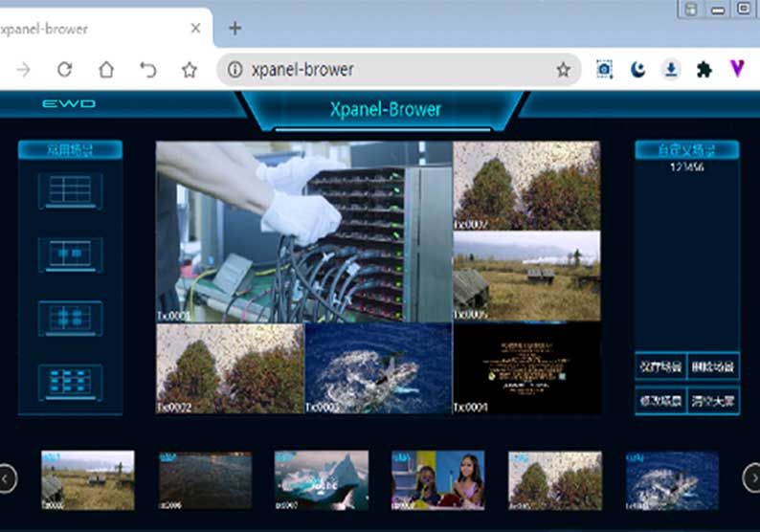Click the custom scenes panel header
The width and height of the screenshot is (760, 532).
pyautogui.click(x=687, y=149)
